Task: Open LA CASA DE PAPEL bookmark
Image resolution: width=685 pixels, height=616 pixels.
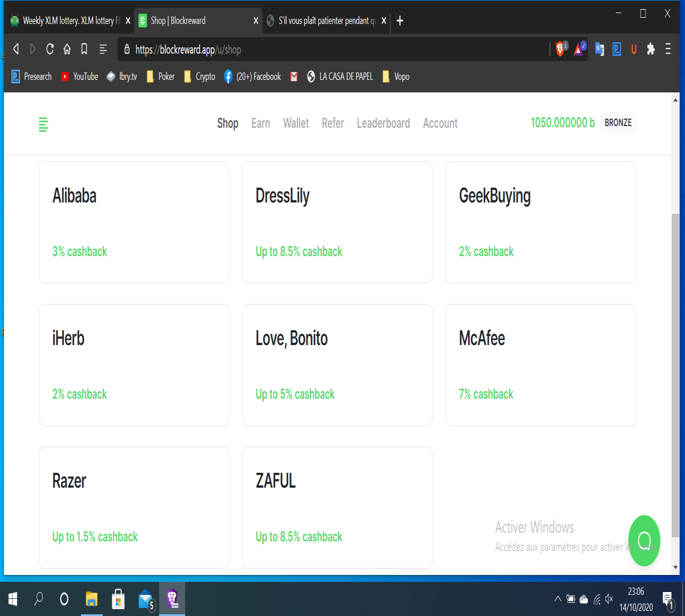Action: point(340,76)
